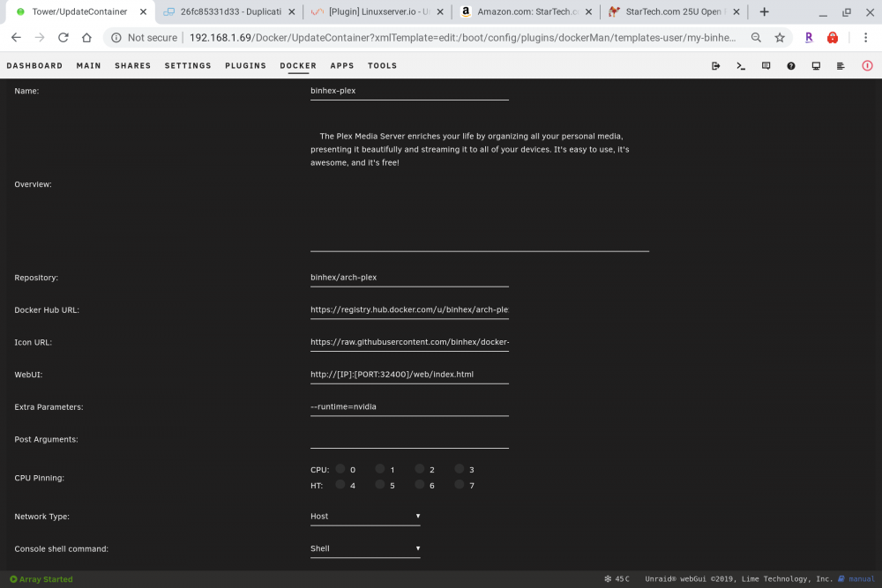Reload the page with the refresh icon

pyautogui.click(x=63, y=38)
